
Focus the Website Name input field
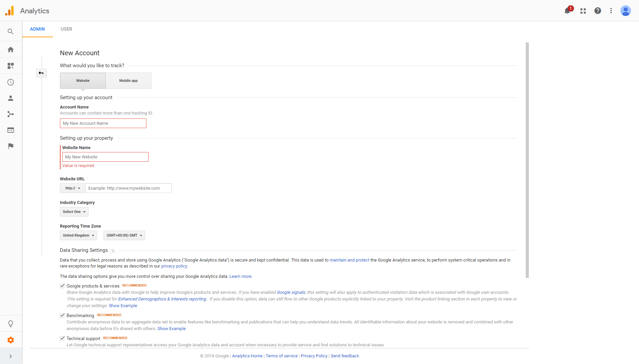tap(106, 157)
